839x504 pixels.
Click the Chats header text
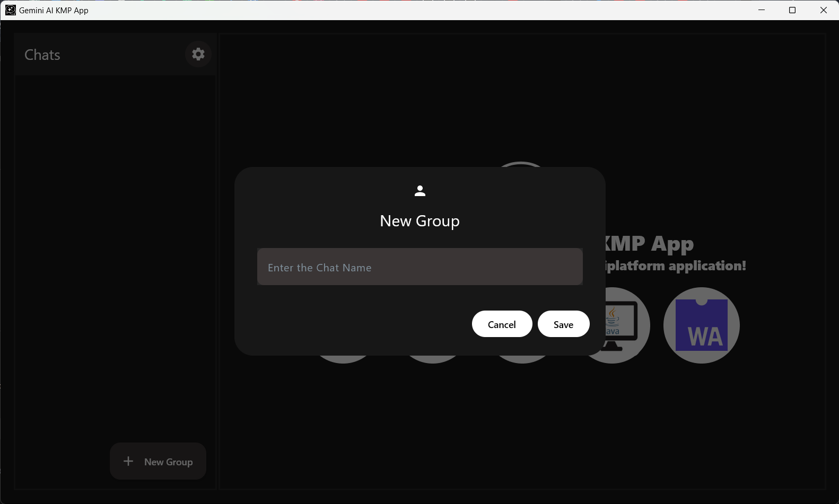pos(42,55)
